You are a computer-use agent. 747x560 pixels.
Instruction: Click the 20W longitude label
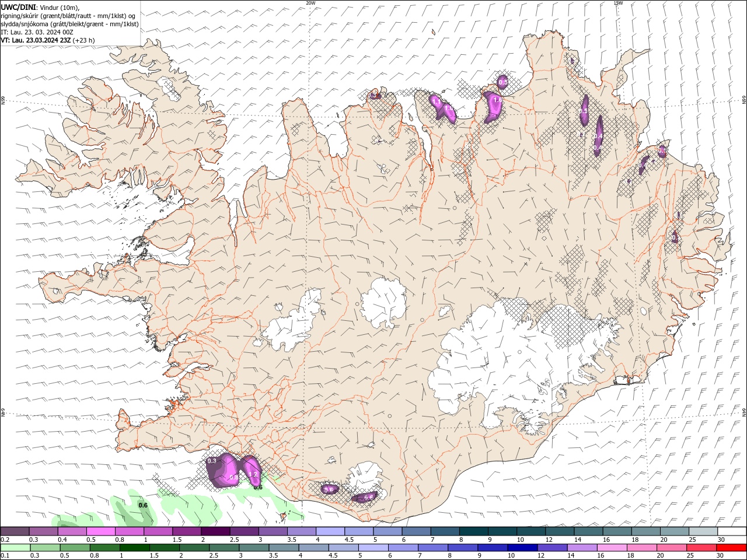click(x=310, y=3)
